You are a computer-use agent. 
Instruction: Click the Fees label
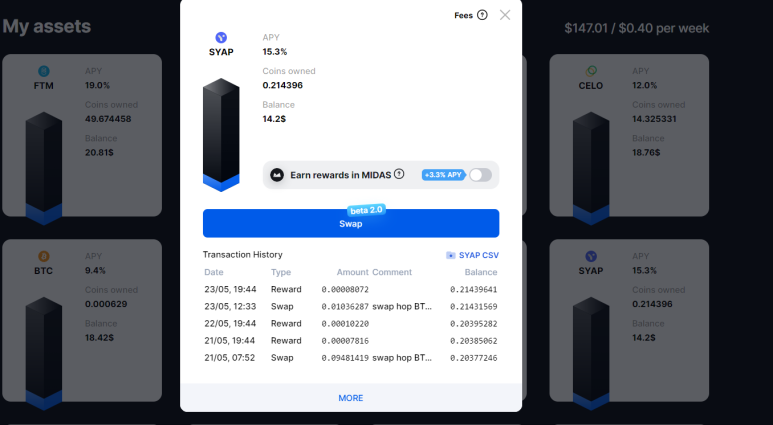click(463, 15)
